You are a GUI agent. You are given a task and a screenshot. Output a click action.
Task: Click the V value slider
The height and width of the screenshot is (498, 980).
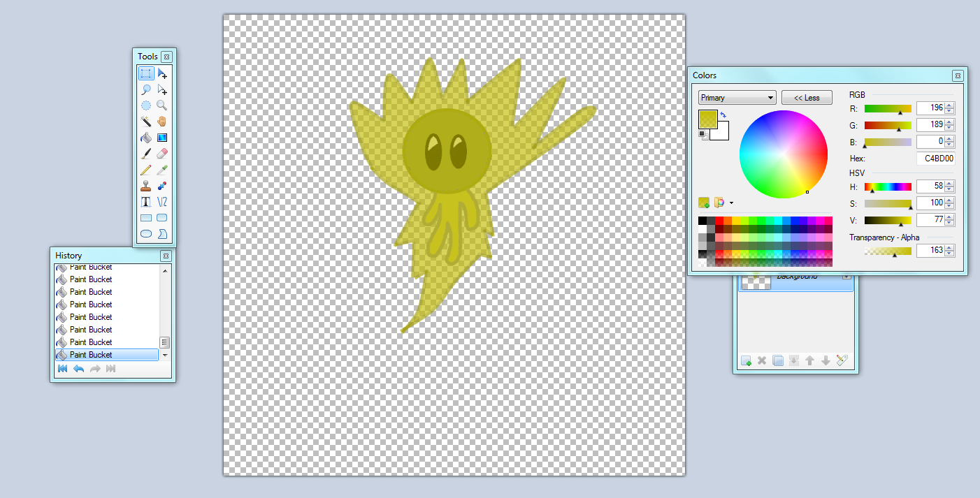pyautogui.click(x=888, y=220)
